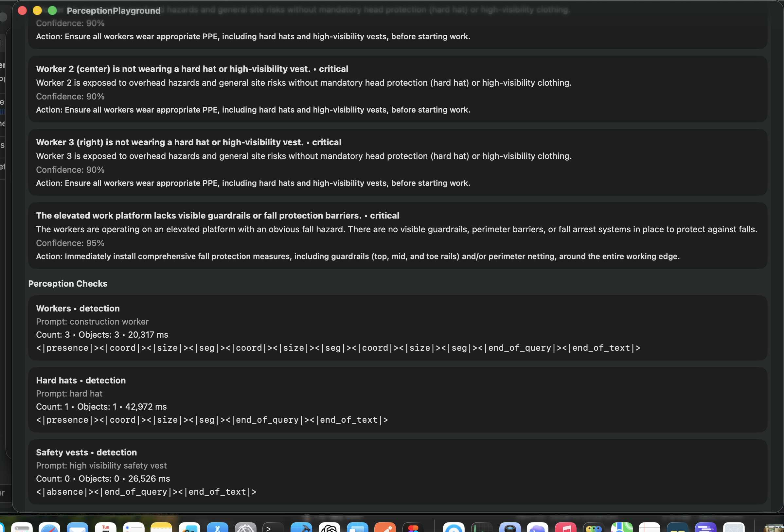Click the Safety vests detection result card
The image size is (784, 532).
[x=397, y=471]
